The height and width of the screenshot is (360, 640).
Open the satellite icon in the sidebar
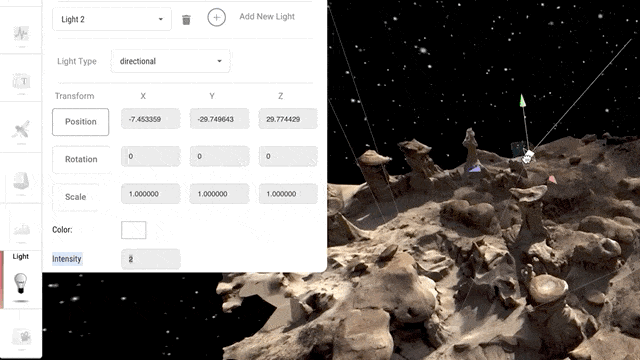21,129
